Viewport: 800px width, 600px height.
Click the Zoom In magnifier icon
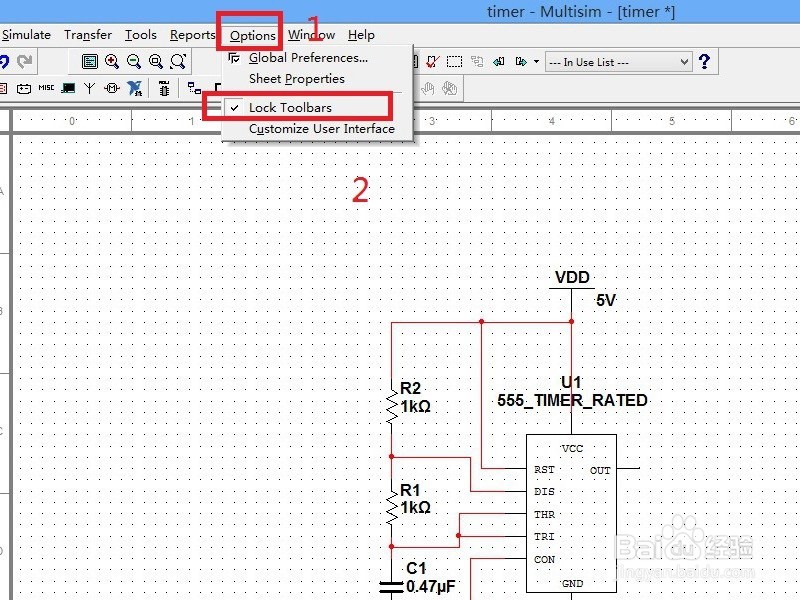[x=112, y=62]
